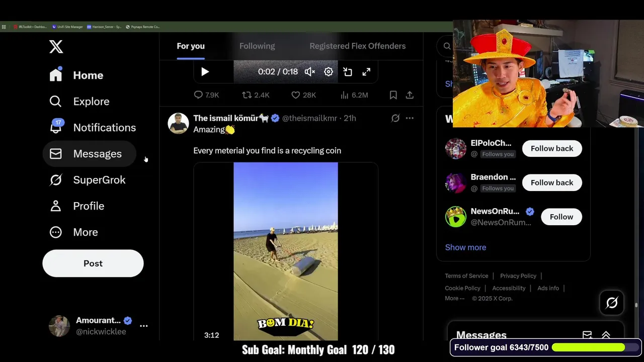Viewport: 644px width, 362px height.
Task: Click Grok icon on ismail kömür post
Action: (x=395, y=118)
